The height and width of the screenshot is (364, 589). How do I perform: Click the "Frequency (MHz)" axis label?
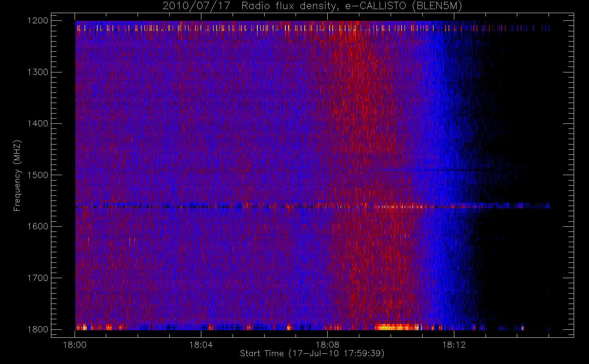(17, 175)
